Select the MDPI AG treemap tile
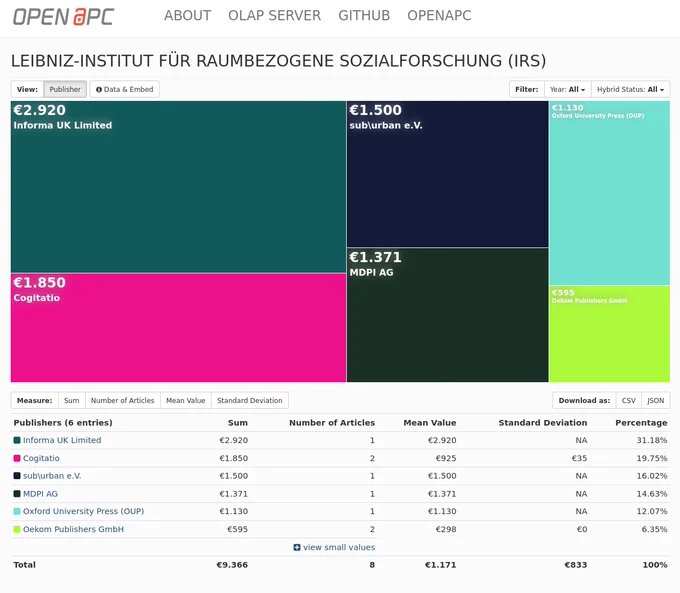The image size is (680, 593). coord(448,315)
